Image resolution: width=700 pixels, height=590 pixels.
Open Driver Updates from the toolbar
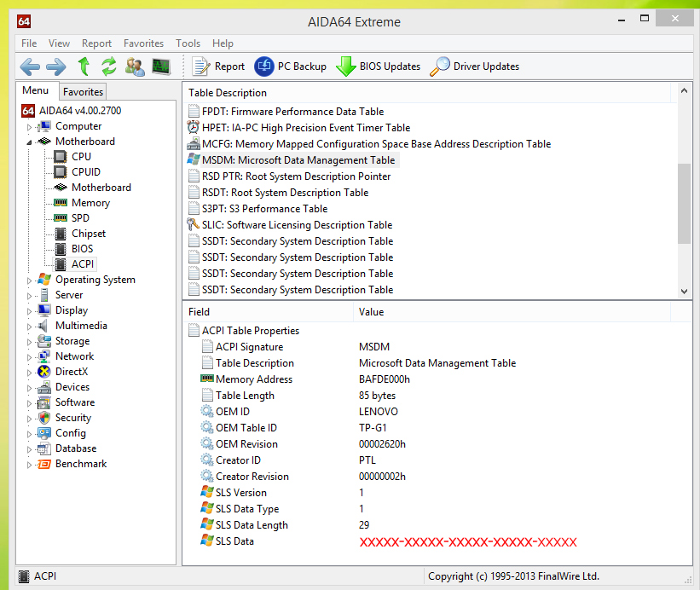474,67
